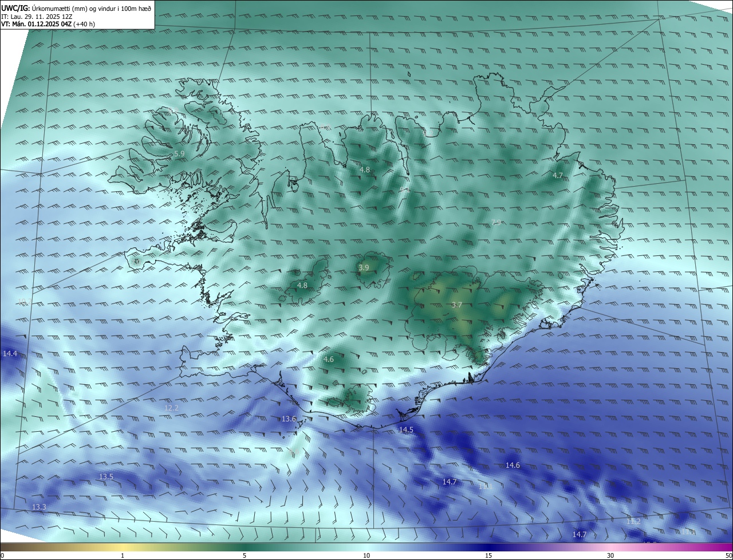
Task: Click the colorbar tick label '1'
Action: pyautogui.click(x=123, y=555)
